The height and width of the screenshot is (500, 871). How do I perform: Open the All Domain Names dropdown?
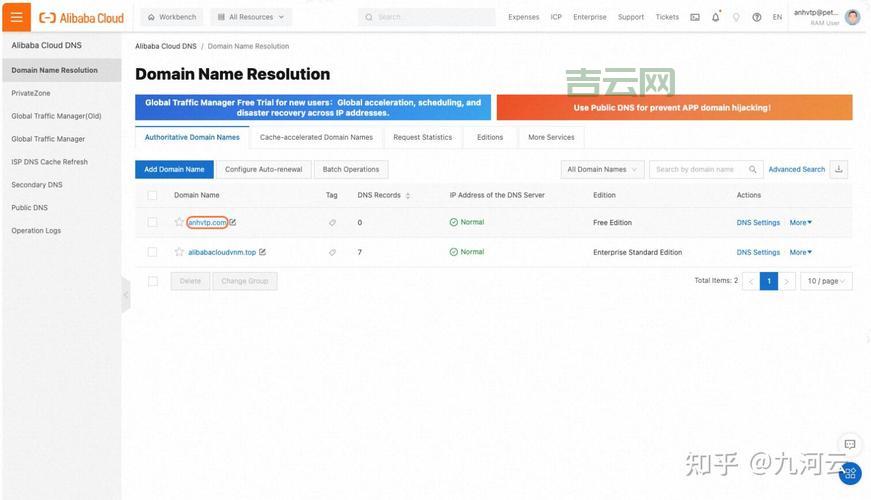[x=602, y=169]
